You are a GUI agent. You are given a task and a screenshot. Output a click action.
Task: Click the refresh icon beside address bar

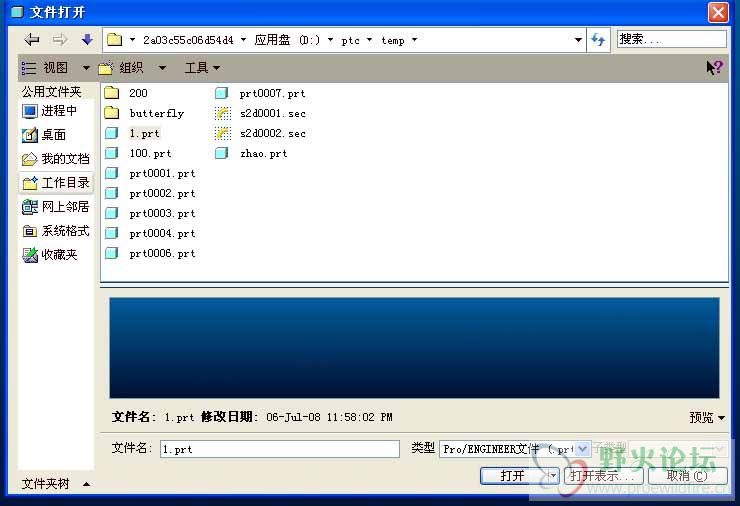pos(598,40)
